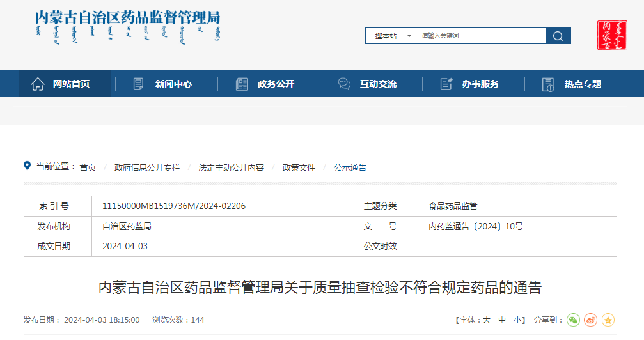
Task: Click the news center document icon
Action: point(138,84)
